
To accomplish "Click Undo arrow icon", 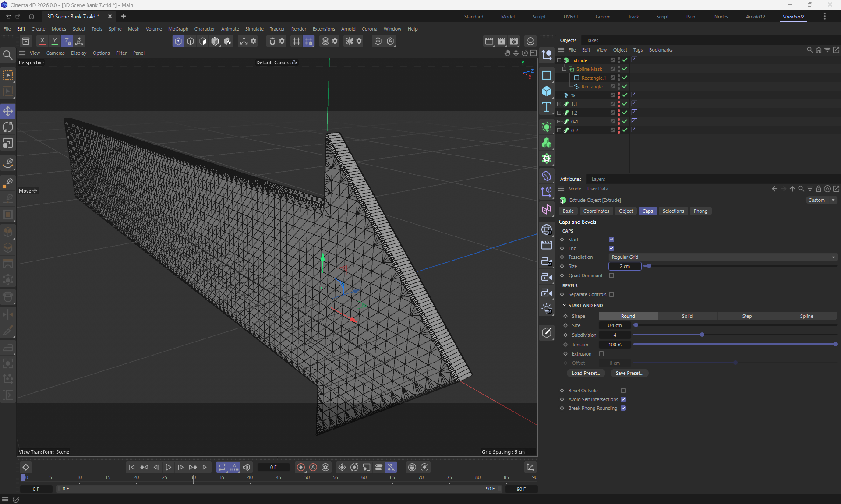I will 8,16.
